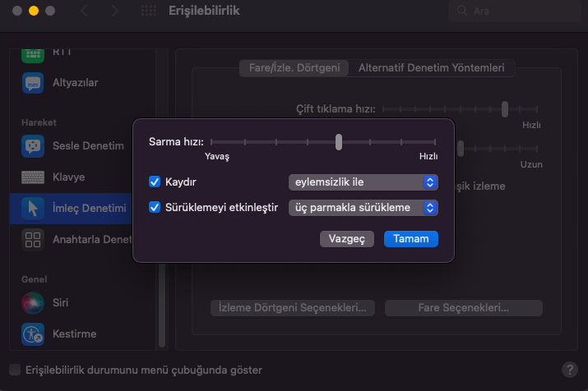Open the eylemsizlik ile dropdown

pos(363,182)
